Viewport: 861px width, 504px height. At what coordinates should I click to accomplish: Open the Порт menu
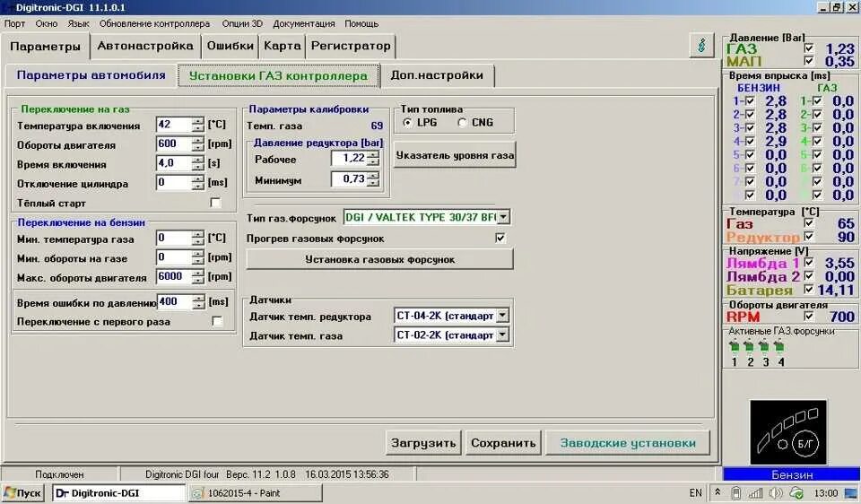[x=14, y=23]
